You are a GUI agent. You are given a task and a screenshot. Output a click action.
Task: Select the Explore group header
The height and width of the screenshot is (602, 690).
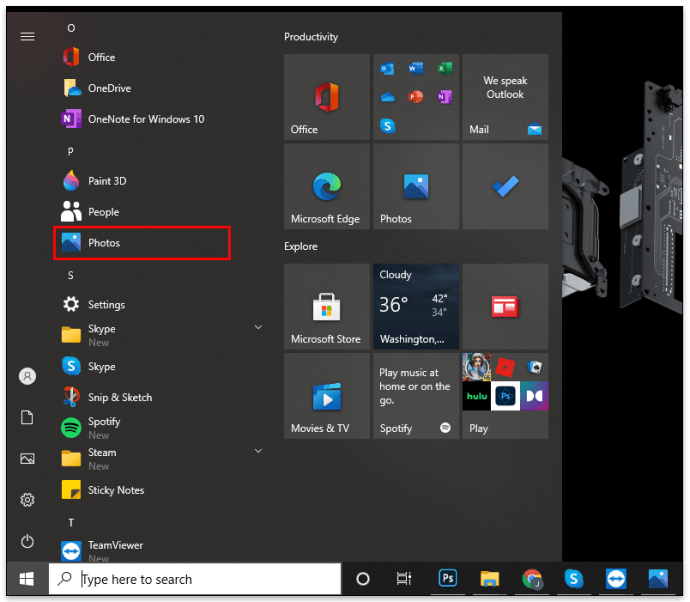coord(301,246)
